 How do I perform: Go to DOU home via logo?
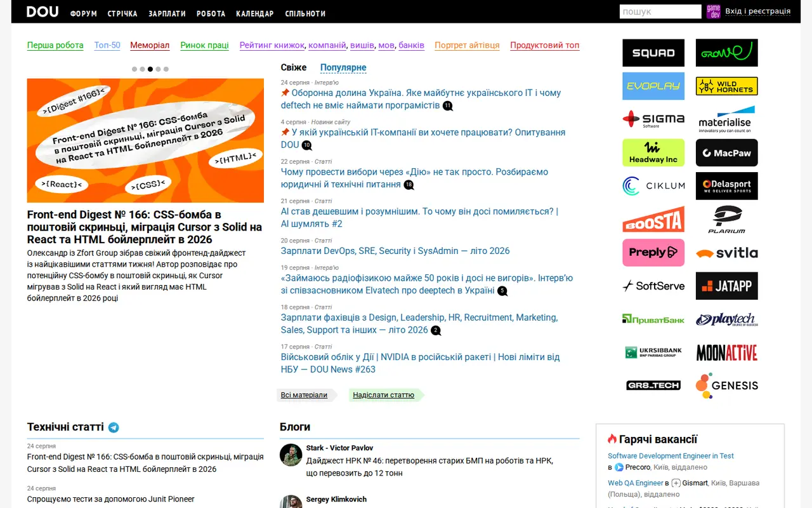[43, 11]
